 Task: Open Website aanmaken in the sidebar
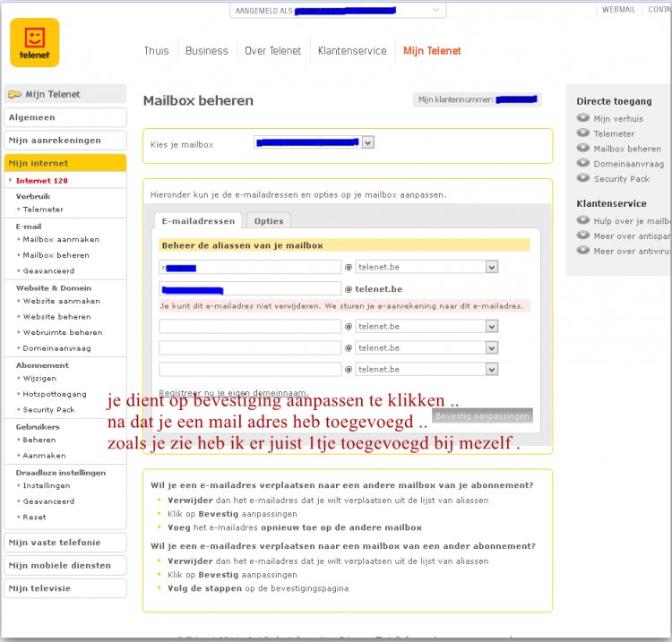click(61, 301)
